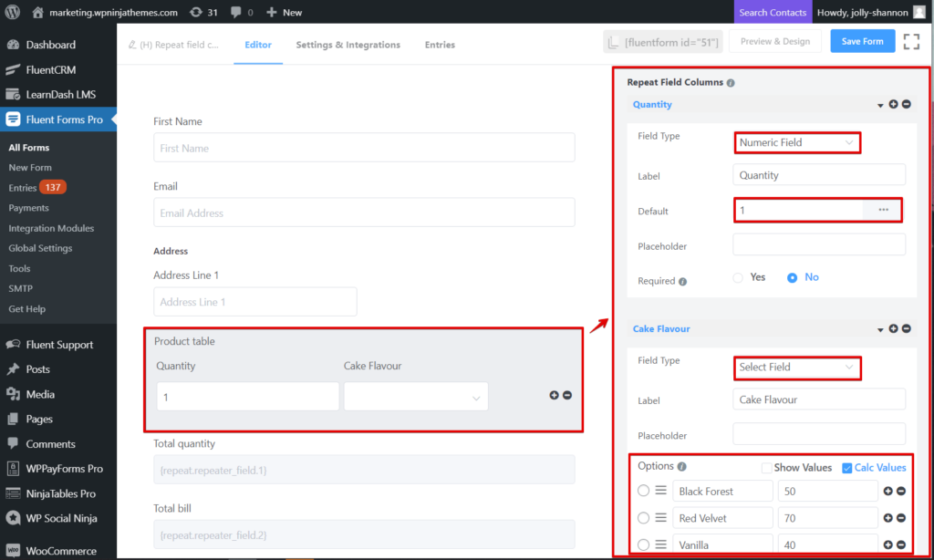Add column using Cake Flavour plus icon
The height and width of the screenshot is (560, 934).
tap(893, 329)
